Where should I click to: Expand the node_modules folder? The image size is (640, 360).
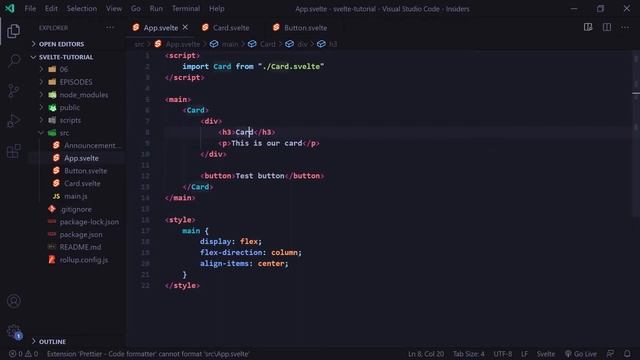[x=84, y=95]
